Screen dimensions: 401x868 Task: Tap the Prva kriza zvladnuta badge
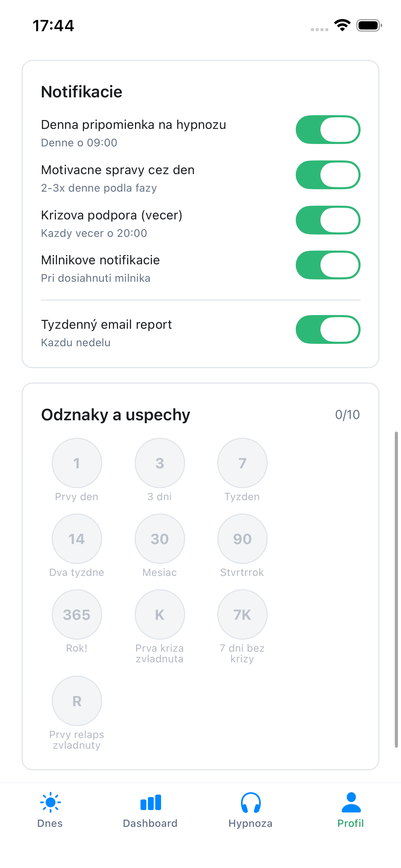tap(160, 615)
